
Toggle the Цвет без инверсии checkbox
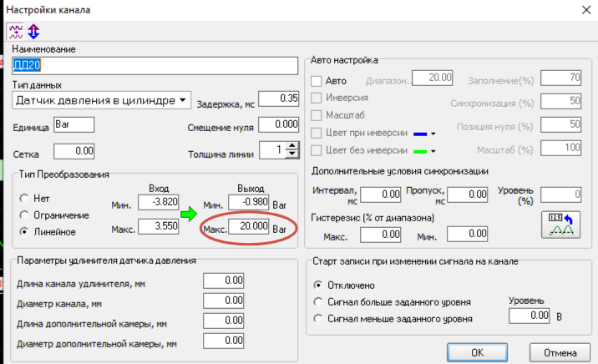(317, 150)
